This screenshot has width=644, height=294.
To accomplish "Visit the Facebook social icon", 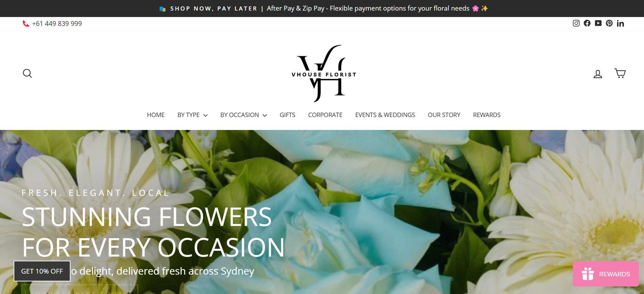I will coord(587,23).
